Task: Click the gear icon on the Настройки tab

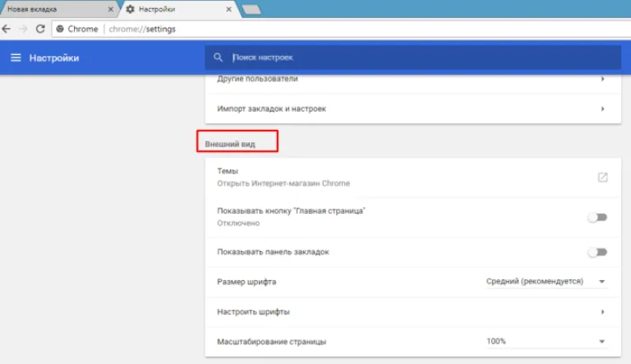Action: [x=130, y=9]
